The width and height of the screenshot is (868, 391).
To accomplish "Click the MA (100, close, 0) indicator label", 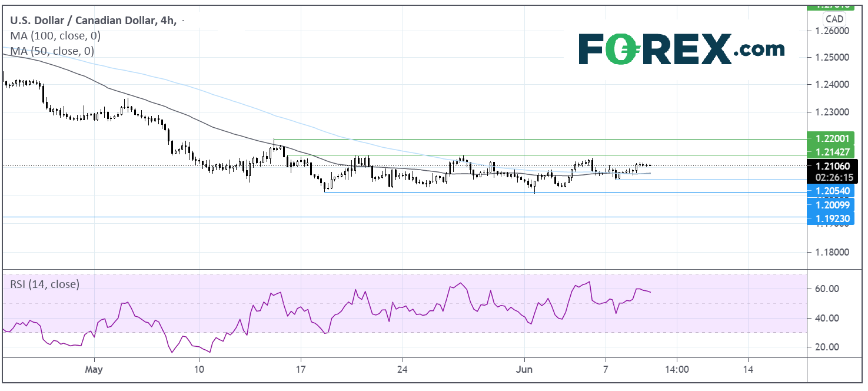I will pos(55,36).
